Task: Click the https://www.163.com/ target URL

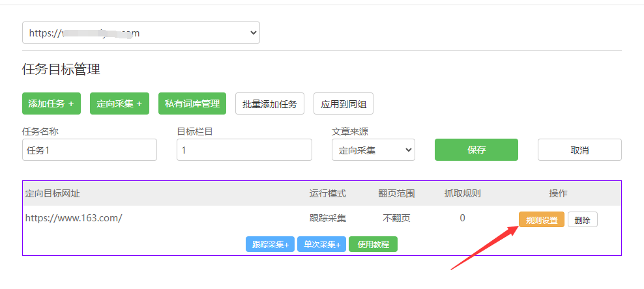Action: tap(74, 218)
